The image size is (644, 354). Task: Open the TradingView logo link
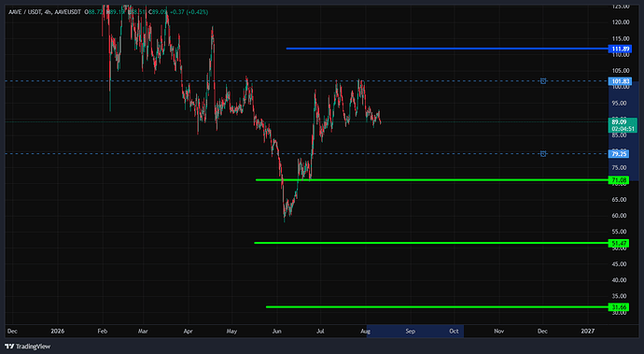[27, 347]
